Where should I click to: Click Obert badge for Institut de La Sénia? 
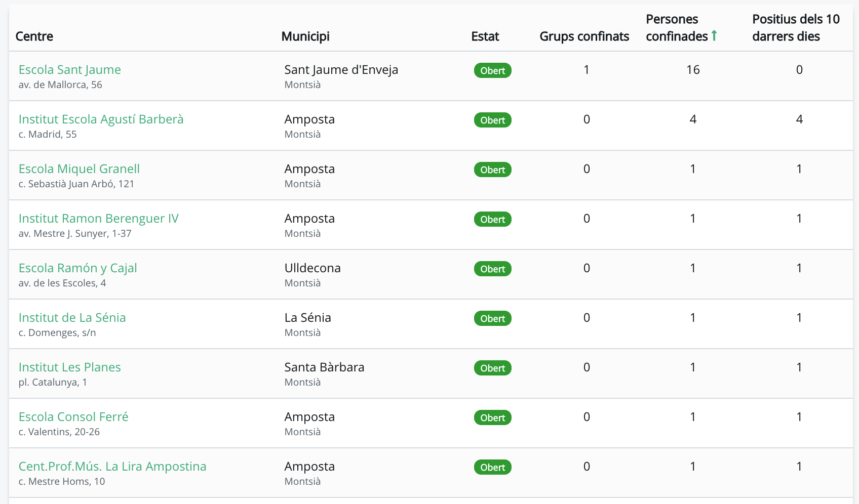493,318
